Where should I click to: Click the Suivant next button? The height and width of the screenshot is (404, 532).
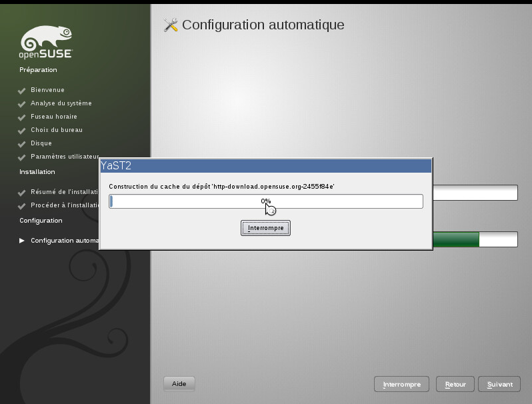[499, 384]
